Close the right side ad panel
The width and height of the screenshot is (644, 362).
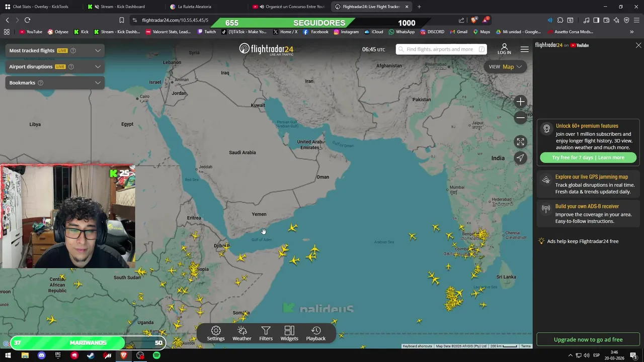pos(638,45)
